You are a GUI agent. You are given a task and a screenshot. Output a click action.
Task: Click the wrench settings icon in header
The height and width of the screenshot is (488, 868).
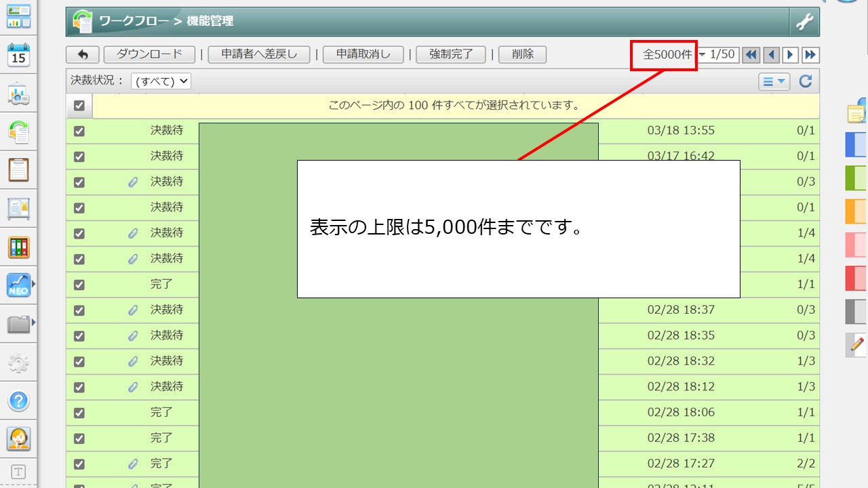[804, 22]
